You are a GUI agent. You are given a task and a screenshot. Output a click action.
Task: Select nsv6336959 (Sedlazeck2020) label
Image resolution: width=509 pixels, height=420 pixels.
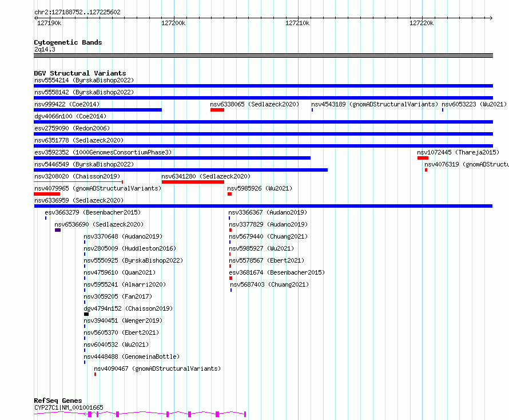(x=79, y=200)
